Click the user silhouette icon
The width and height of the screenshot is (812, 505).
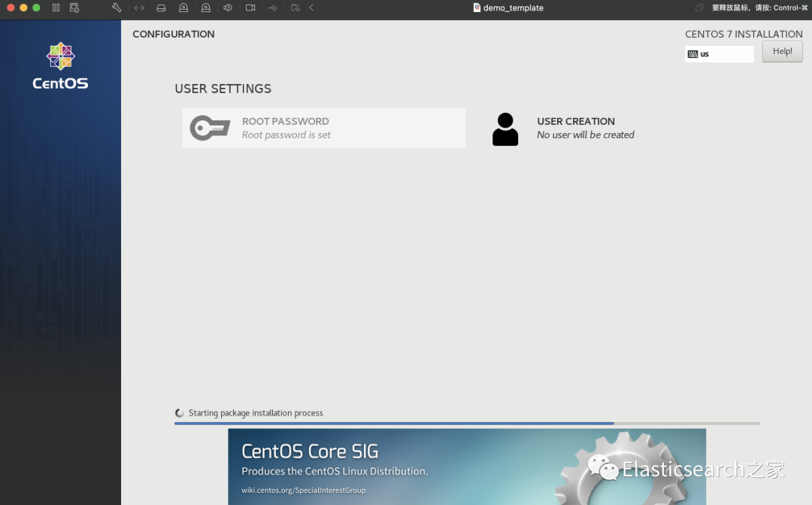(x=505, y=129)
